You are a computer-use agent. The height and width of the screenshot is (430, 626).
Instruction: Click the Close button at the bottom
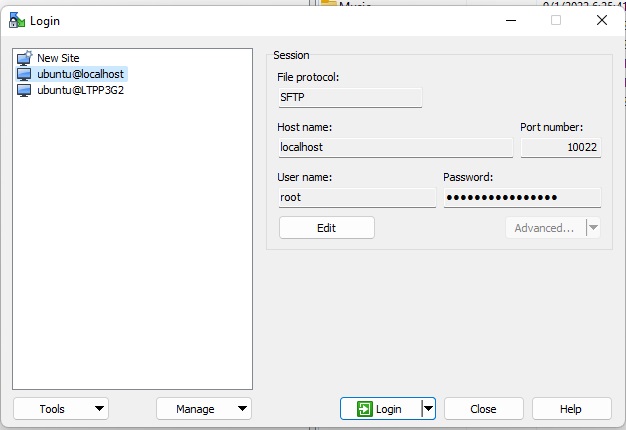[483, 408]
